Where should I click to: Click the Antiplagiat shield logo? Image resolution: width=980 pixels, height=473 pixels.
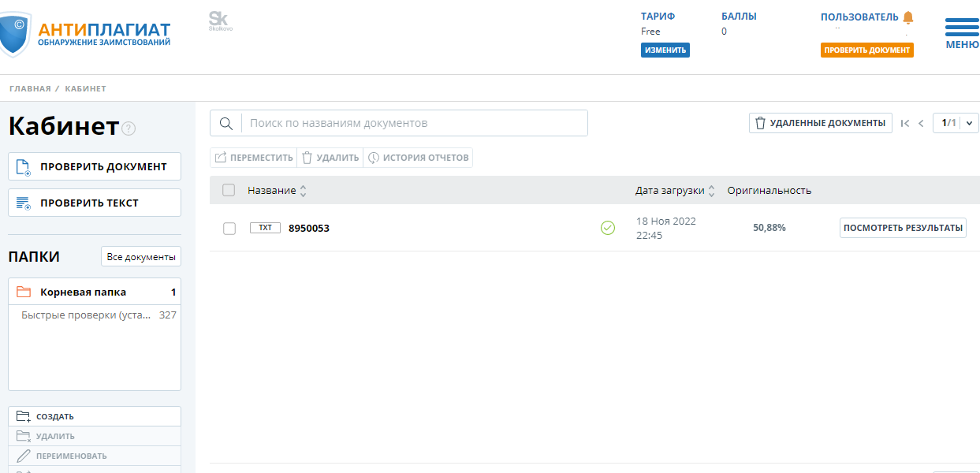point(16,34)
